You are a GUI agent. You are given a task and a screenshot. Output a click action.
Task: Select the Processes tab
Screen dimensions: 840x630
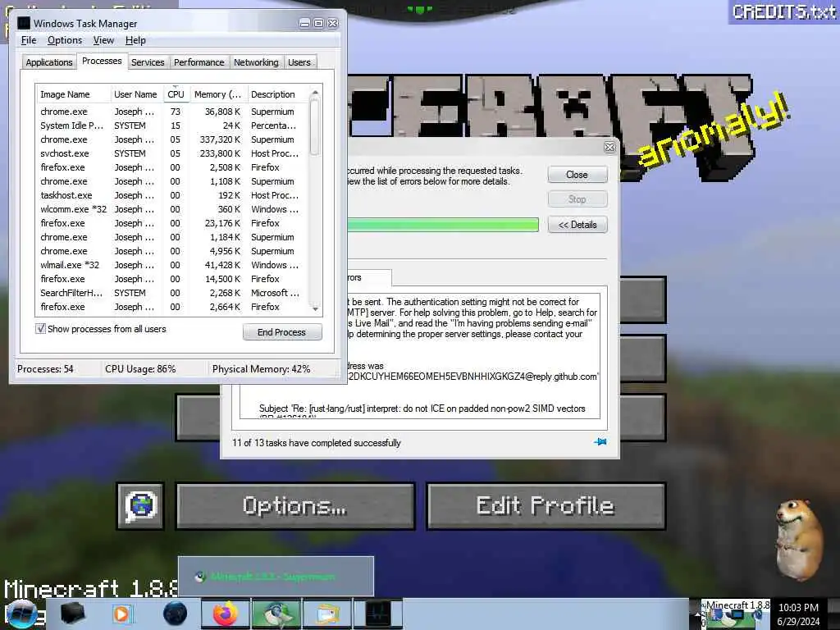coord(102,61)
